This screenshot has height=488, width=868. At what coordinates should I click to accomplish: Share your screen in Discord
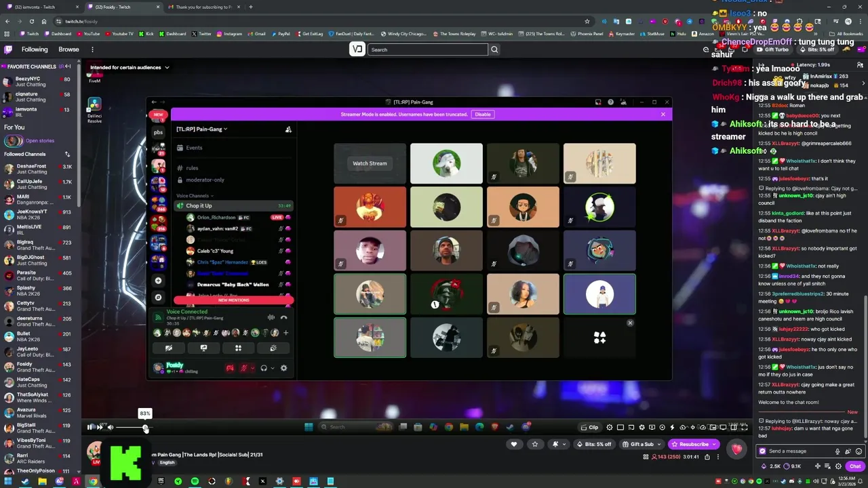pyautogui.click(x=203, y=348)
